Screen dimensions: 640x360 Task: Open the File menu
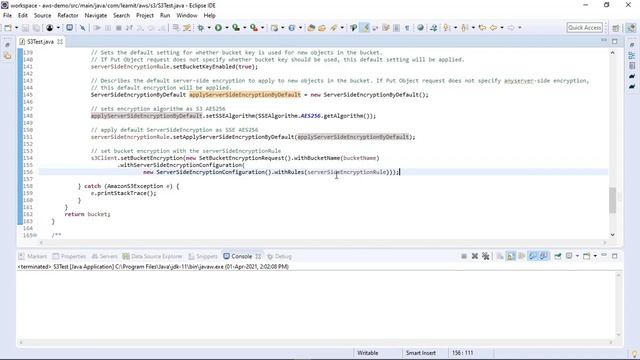coord(7,15)
